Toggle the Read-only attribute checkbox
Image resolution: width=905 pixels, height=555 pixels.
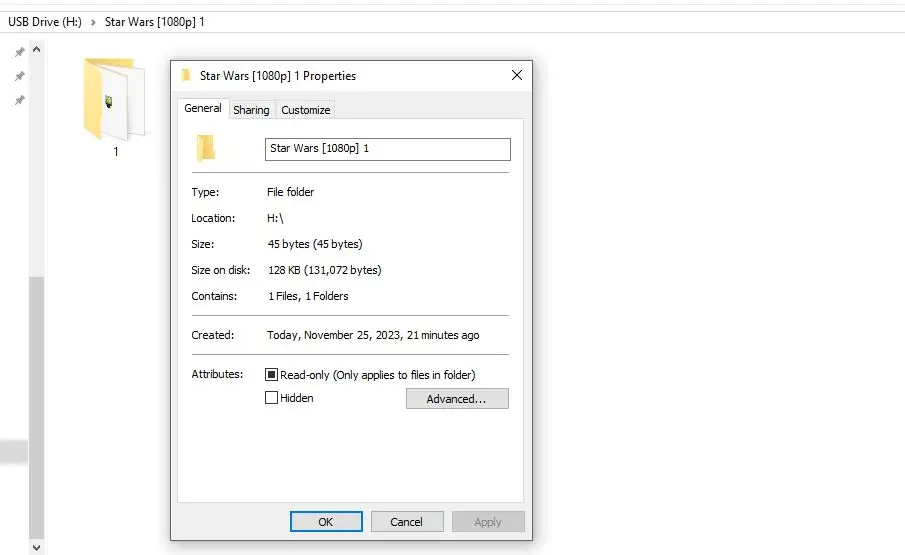(271, 374)
